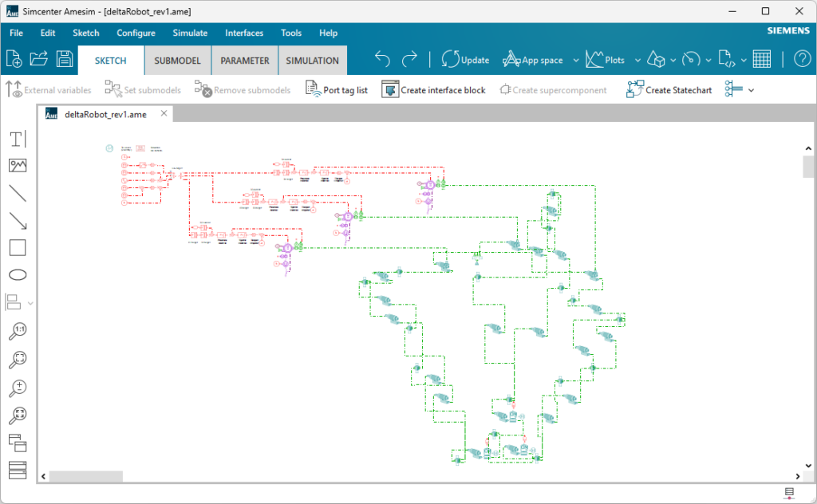Undo the last action
The height and width of the screenshot is (504, 817).
383,59
